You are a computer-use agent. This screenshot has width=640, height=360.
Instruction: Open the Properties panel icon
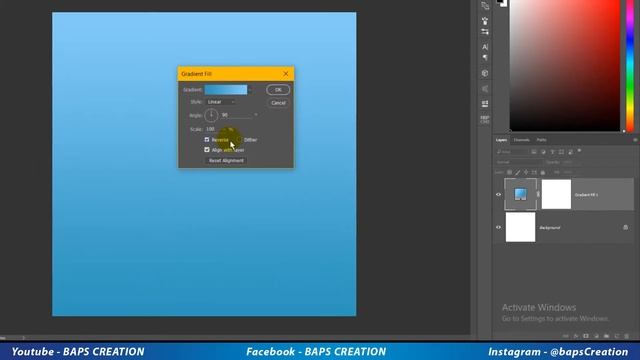point(485,104)
